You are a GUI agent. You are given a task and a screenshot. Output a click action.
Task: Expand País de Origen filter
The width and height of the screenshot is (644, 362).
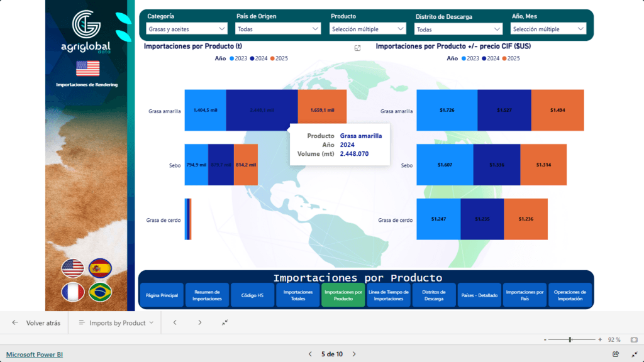click(x=278, y=29)
